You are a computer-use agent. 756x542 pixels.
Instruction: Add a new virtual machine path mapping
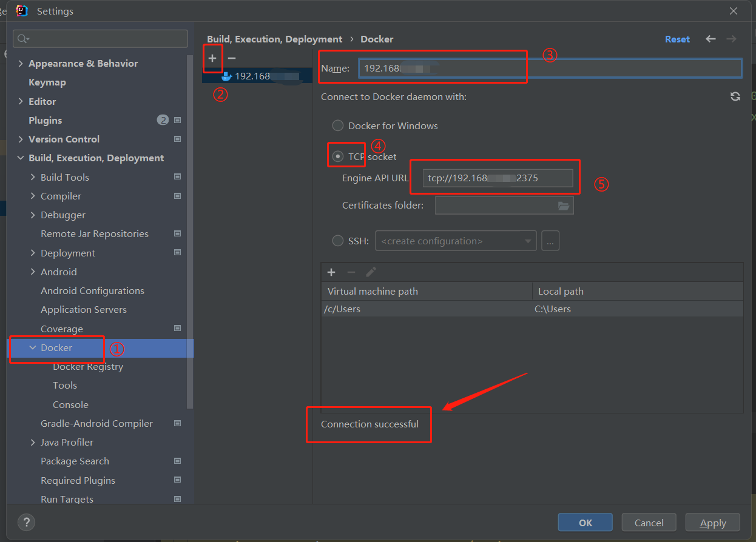pyautogui.click(x=331, y=272)
